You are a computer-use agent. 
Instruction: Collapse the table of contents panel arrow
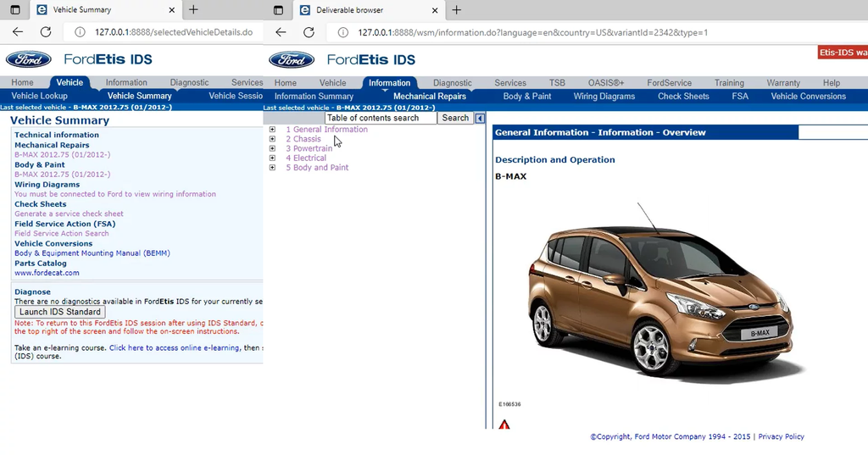pyautogui.click(x=480, y=119)
